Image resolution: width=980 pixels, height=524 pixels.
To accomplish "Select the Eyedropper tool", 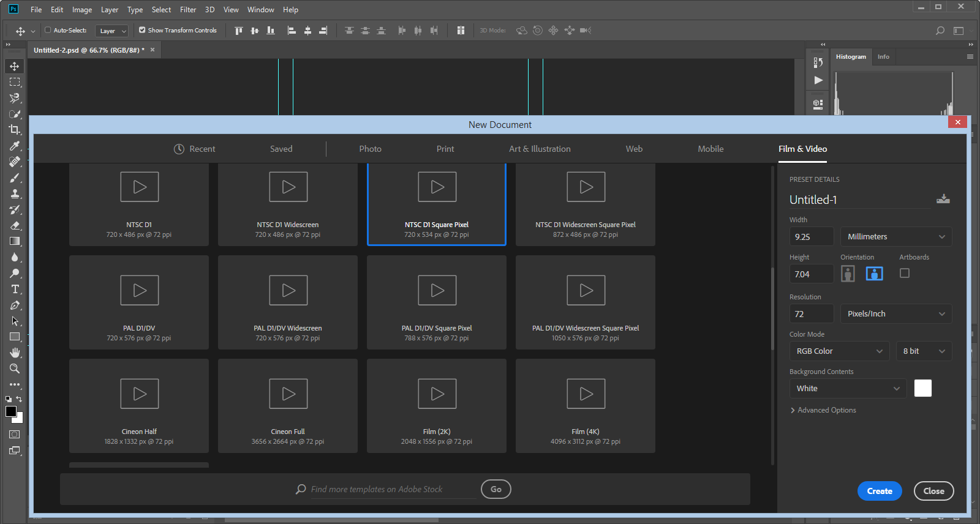I will pos(14,146).
